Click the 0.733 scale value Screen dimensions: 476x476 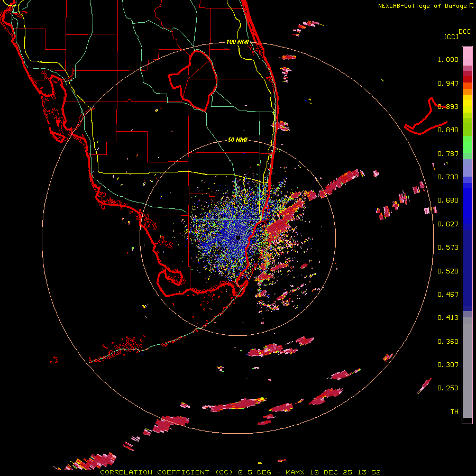448,177
